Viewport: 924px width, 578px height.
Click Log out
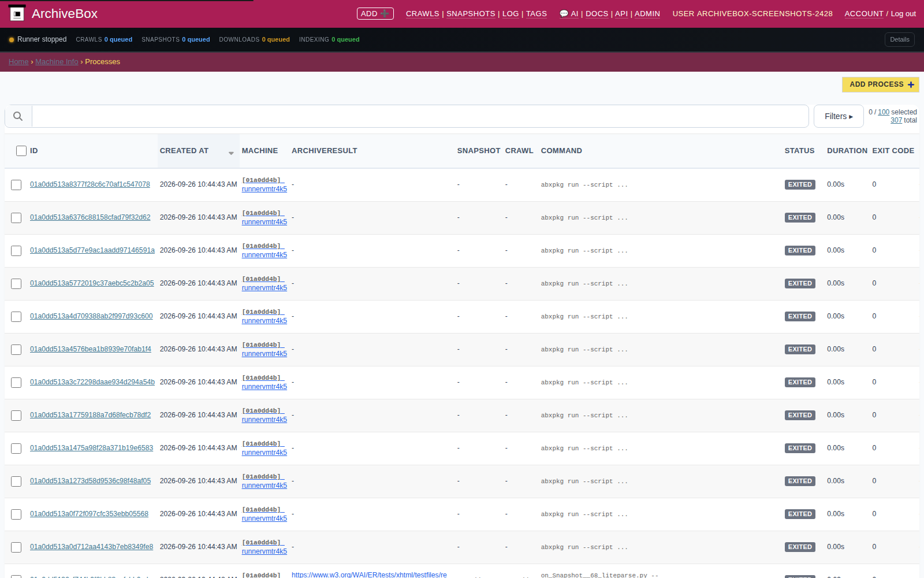coord(903,14)
